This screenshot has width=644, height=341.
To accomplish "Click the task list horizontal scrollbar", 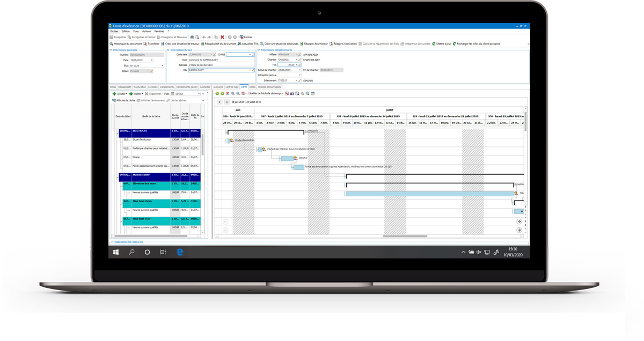I will [156, 235].
